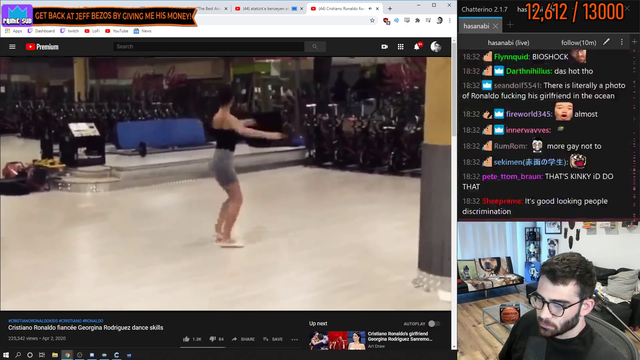Click the Share button under the video
Image resolution: width=640 pixels, height=360 pixels.
(x=243, y=339)
